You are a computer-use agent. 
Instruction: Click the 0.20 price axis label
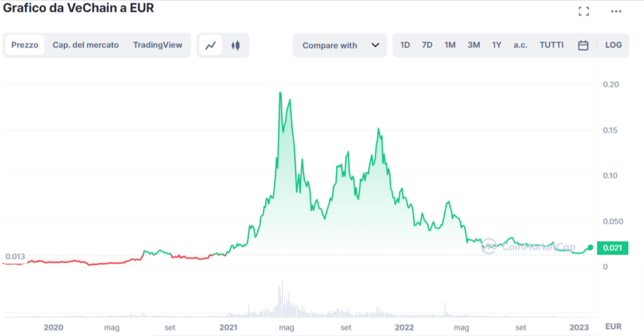[x=611, y=85]
